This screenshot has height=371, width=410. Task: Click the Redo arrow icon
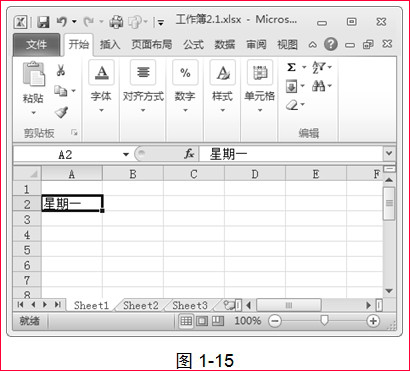point(88,22)
